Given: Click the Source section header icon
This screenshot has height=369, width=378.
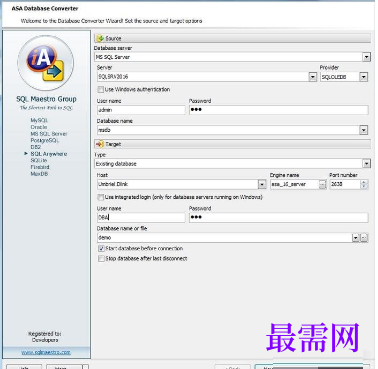Looking at the screenshot, I should 100,38.
